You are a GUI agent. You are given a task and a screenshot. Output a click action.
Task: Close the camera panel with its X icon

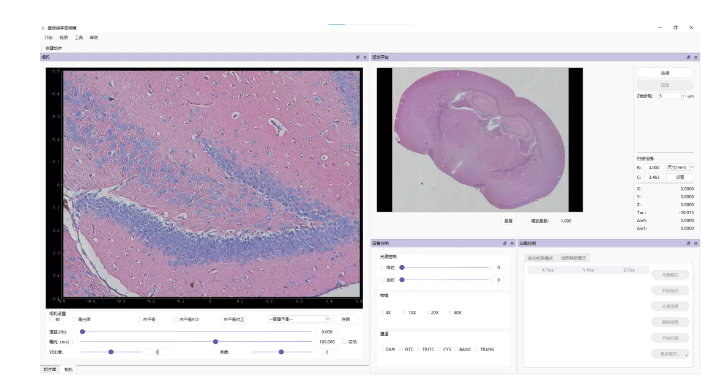tap(365, 57)
